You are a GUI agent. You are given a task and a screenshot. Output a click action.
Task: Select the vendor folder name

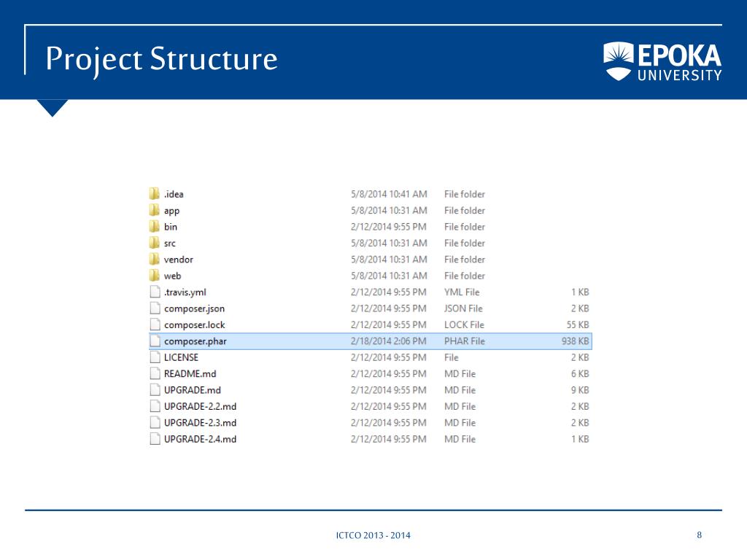click(179, 260)
